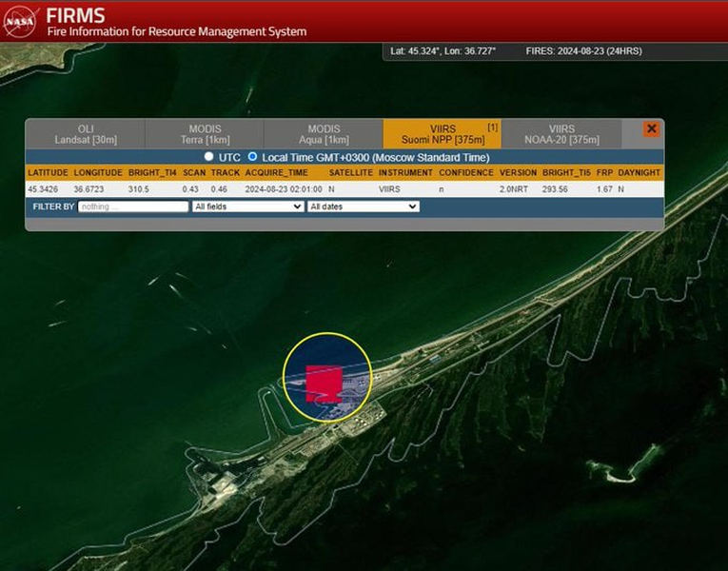Switch to MODIS Terra [1km] tab

point(205,134)
